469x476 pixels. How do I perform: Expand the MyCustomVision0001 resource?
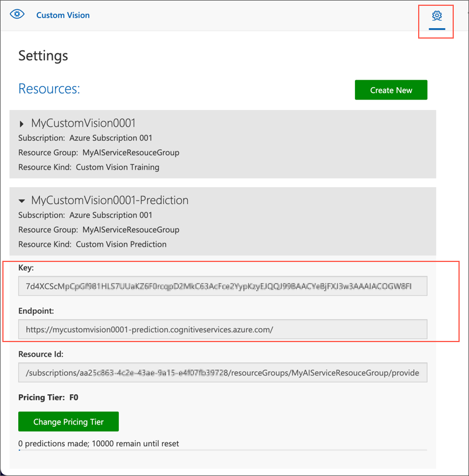coord(21,124)
